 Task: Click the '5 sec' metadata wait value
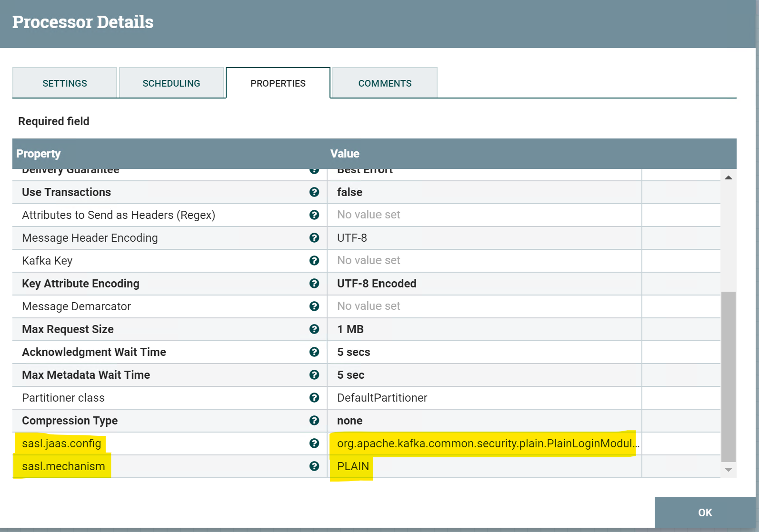click(x=350, y=375)
